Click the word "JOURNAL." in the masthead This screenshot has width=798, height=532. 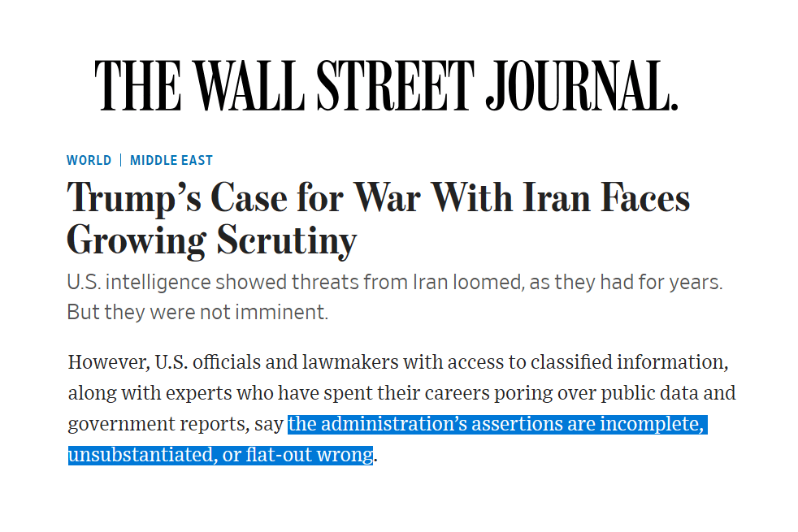point(581,85)
